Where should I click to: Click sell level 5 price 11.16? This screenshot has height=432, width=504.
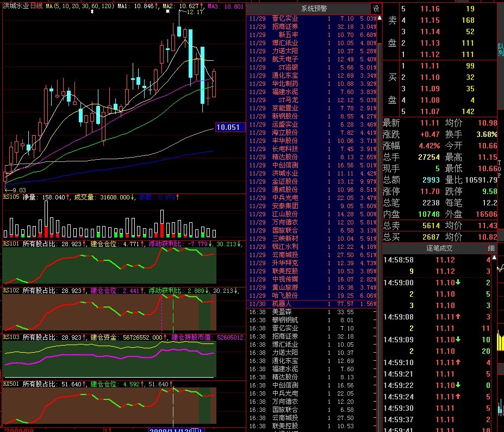(x=430, y=9)
